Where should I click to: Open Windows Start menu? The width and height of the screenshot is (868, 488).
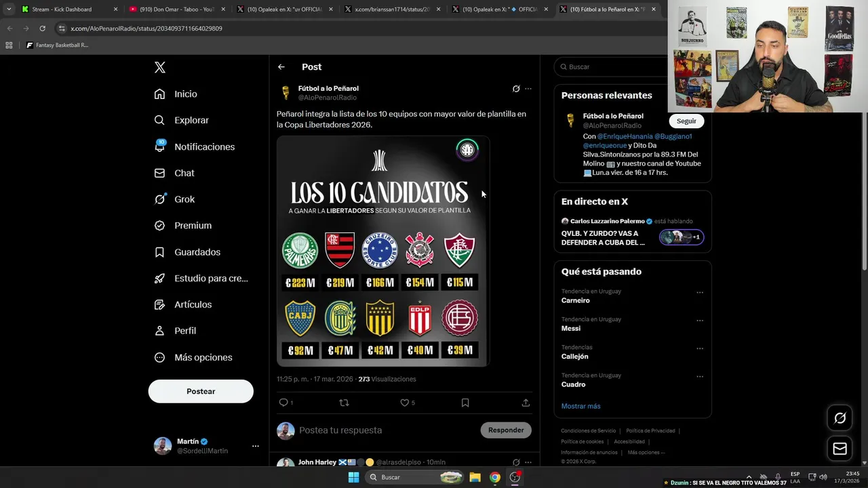pyautogui.click(x=353, y=477)
